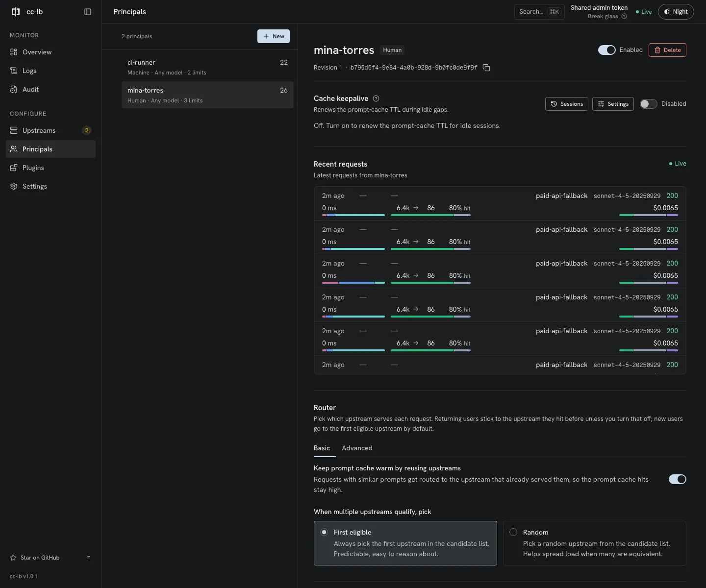The image size is (706, 588).
Task: Create a New principal
Action: tap(274, 36)
